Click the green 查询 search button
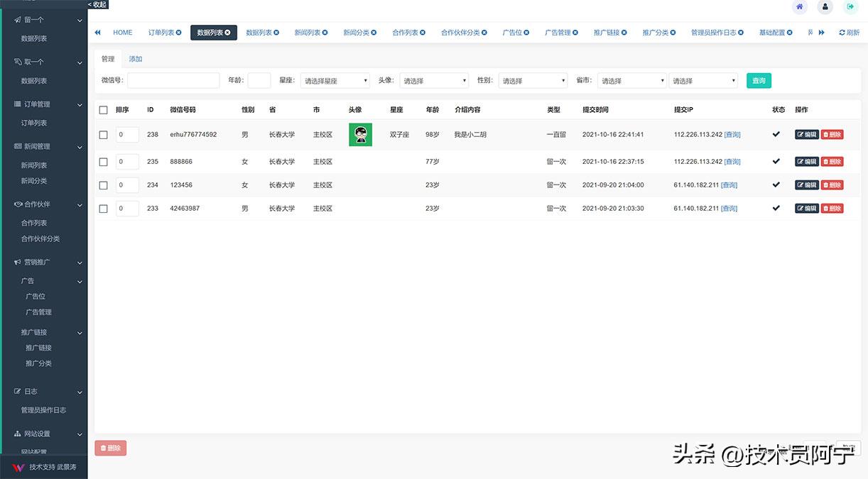This screenshot has height=479, width=868. click(x=758, y=79)
